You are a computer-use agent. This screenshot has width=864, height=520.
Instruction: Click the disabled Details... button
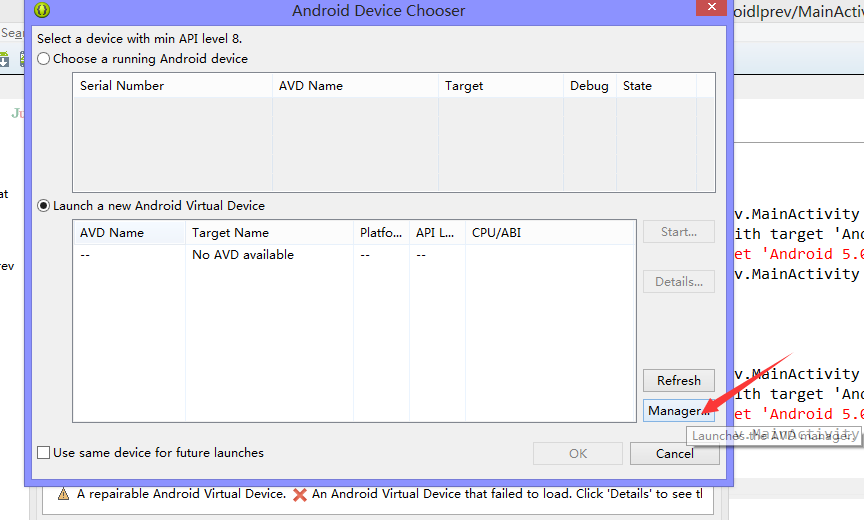click(x=678, y=281)
